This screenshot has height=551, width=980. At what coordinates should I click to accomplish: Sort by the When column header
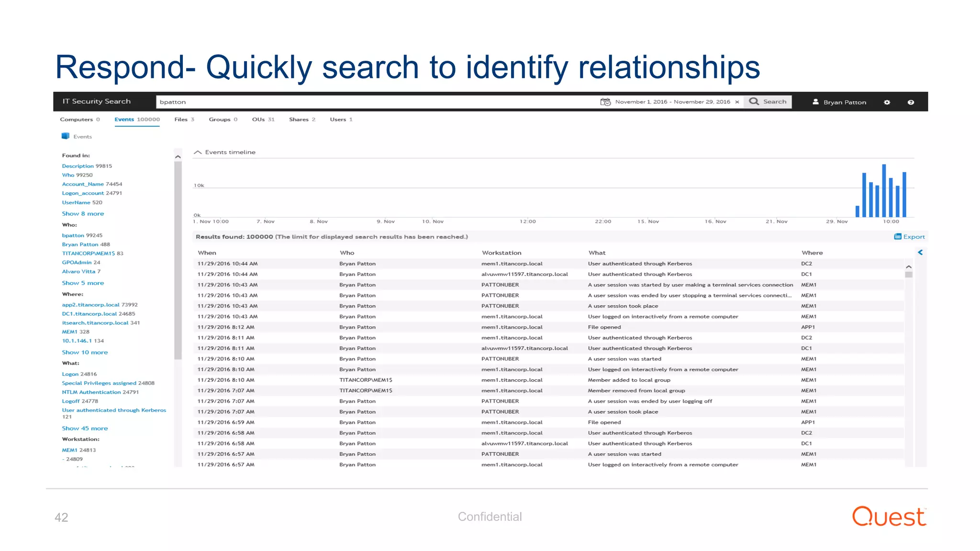tap(207, 253)
